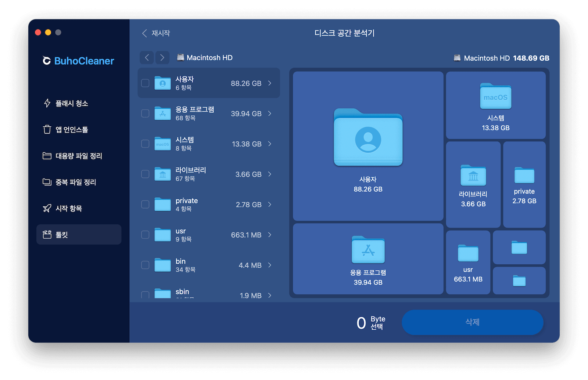
Task: Expand private folder with its chevron
Action: 270,205
